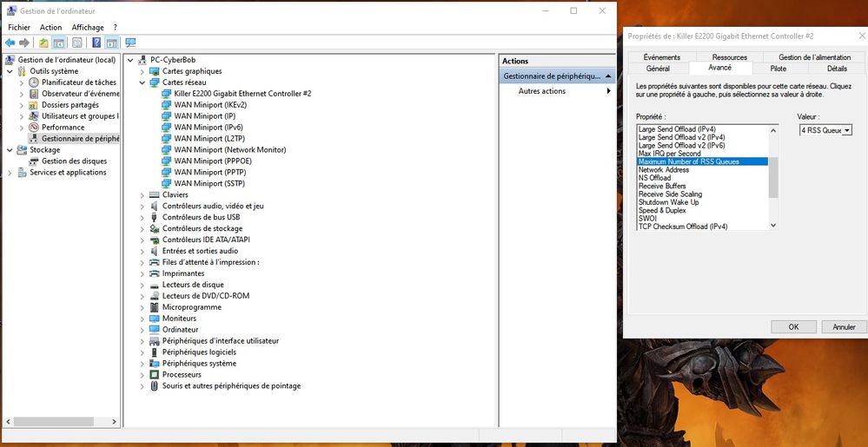Select Speed & Duplex in property list
Image resolution: width=868 pixels, height=447 pixels.
(662, 210)
